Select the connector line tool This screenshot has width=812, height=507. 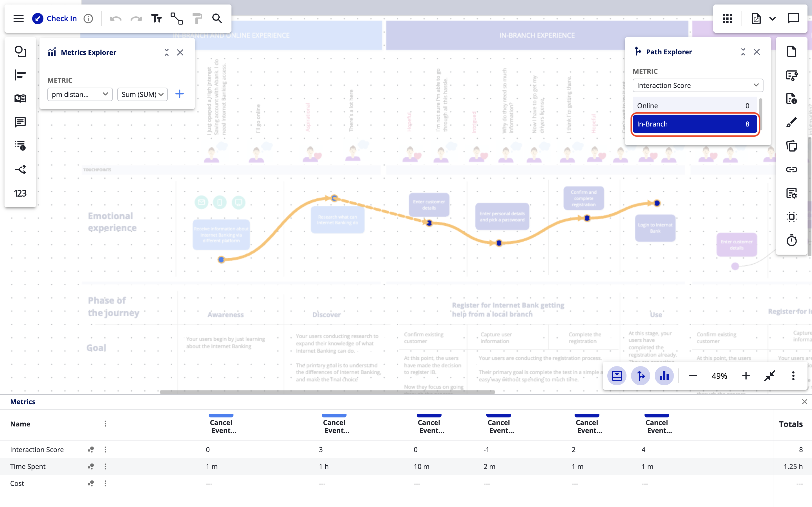coord(176,18)
